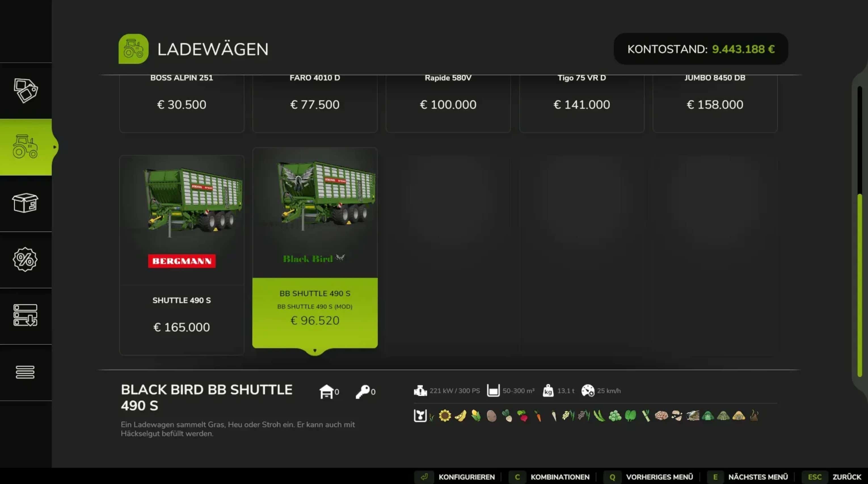Open the hamburger menu sidebar icon

[x=25, y=372]
